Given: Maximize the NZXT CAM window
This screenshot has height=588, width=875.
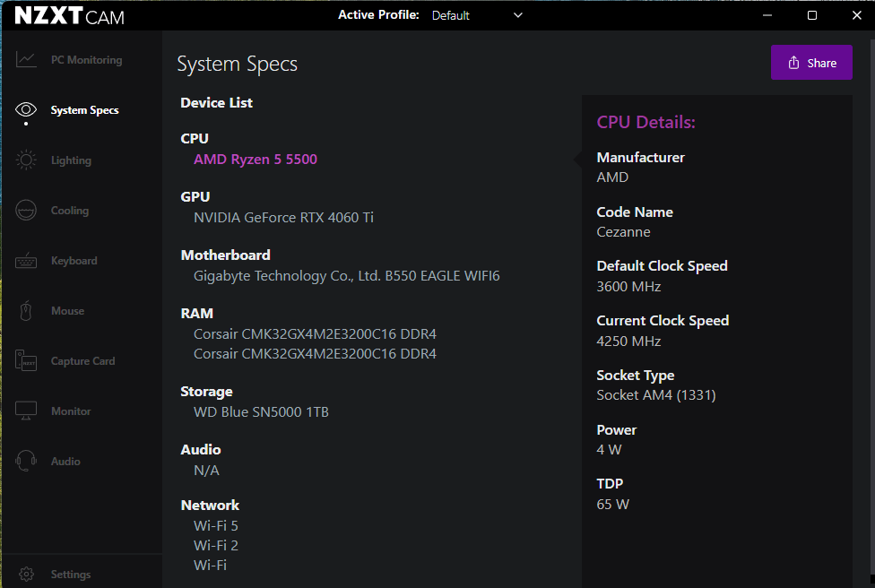Looking at the screenshot, I should [812, 15].
